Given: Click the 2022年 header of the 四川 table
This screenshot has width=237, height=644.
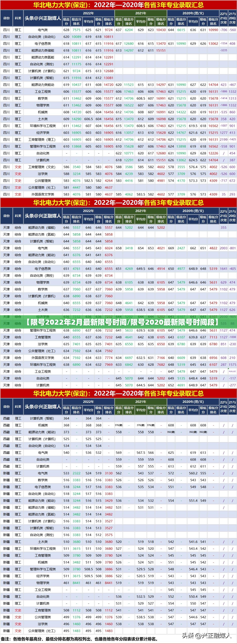Looking at the screenshot, I should [88, 13].
